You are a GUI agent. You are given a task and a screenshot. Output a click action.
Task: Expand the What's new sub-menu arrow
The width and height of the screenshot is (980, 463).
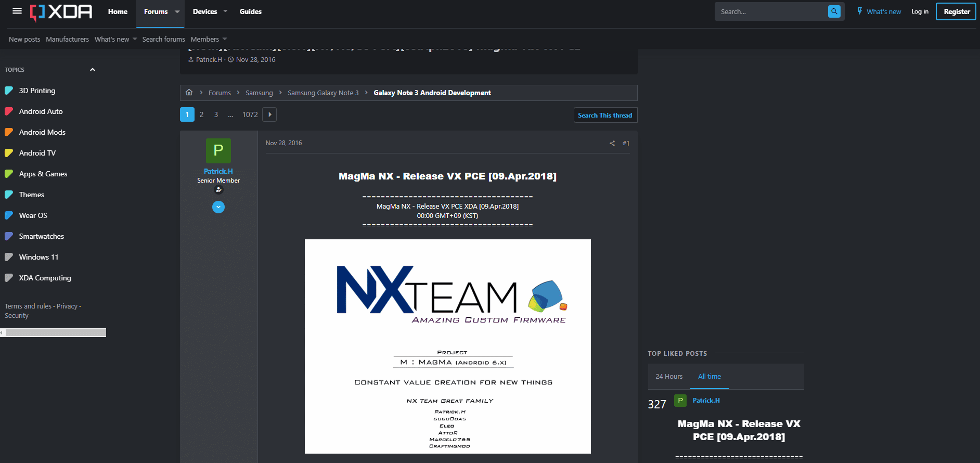pos(135,39)
